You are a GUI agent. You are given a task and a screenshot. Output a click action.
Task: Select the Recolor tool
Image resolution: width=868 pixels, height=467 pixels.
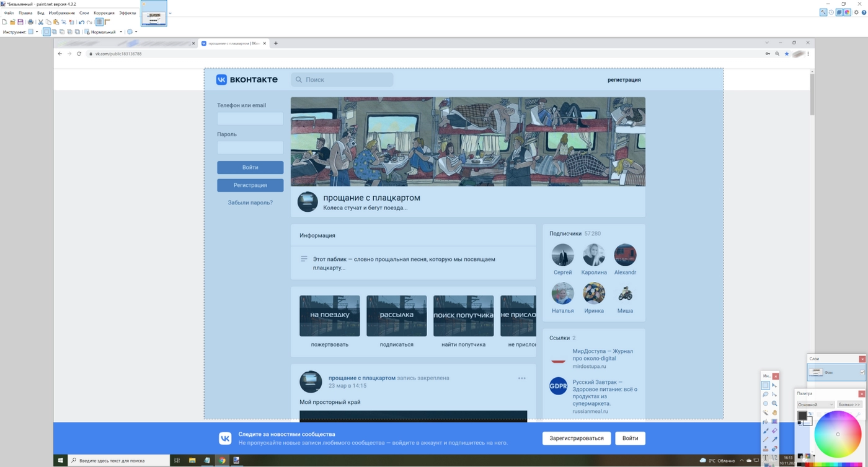774,448
